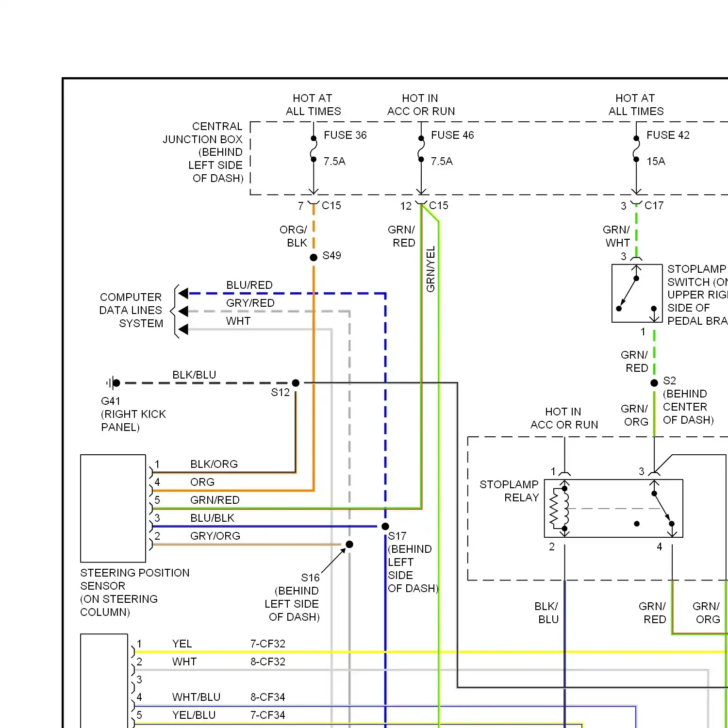This screenshot has width=728, height=728.
Task: Click the 8-CF32 connector label
Action: click(268, 662)
